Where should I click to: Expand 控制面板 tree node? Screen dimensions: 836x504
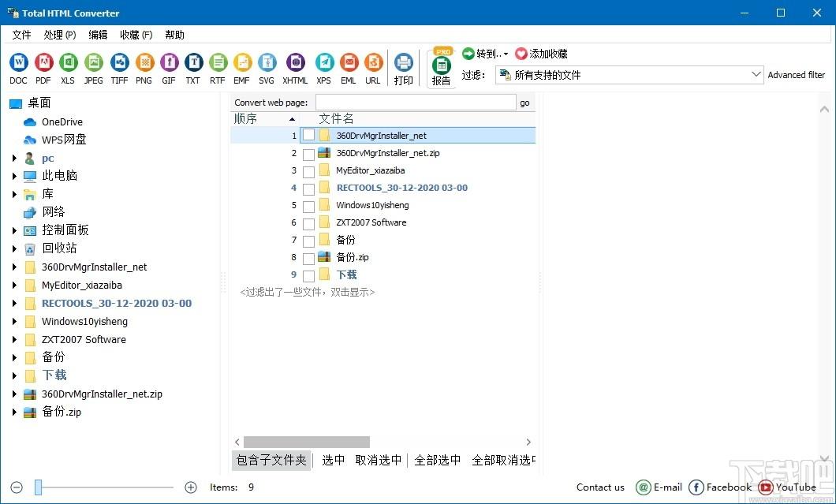click(14, 230)
